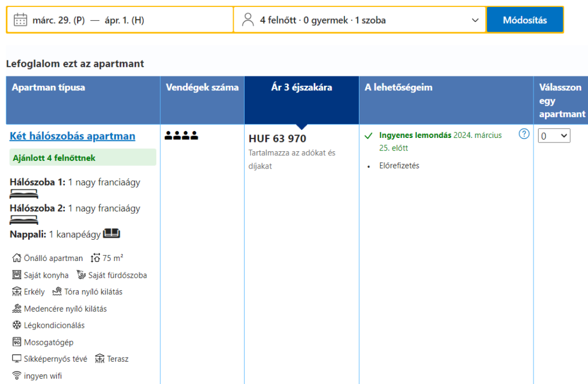Click the Medencére nyíló kilátás text
Image resolution: width=588 pixels, height=384 pixels.
point(65,309)
